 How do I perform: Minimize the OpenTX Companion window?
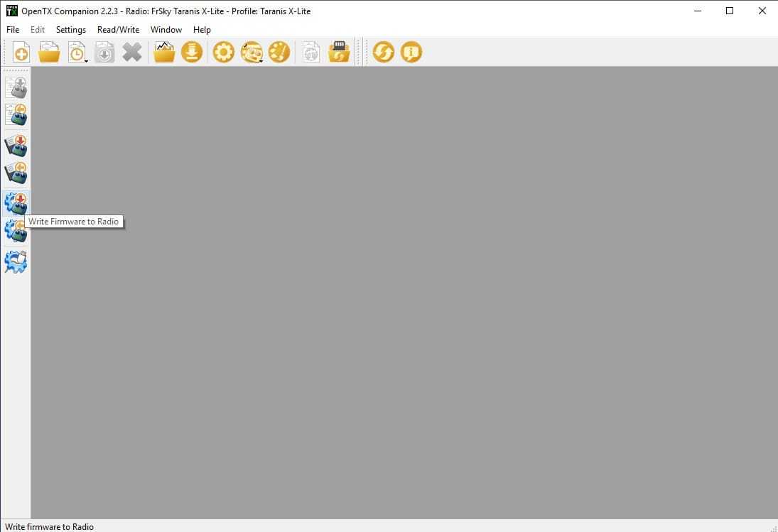pos(698,11)
